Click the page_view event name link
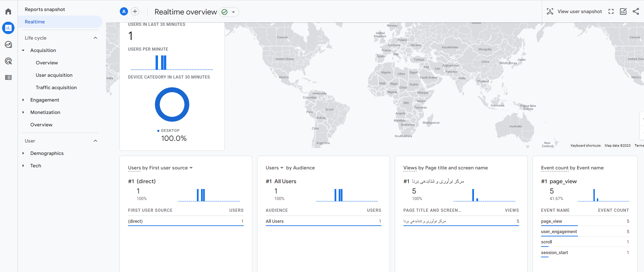The image size is (644, 272). (x=551, y=221)
